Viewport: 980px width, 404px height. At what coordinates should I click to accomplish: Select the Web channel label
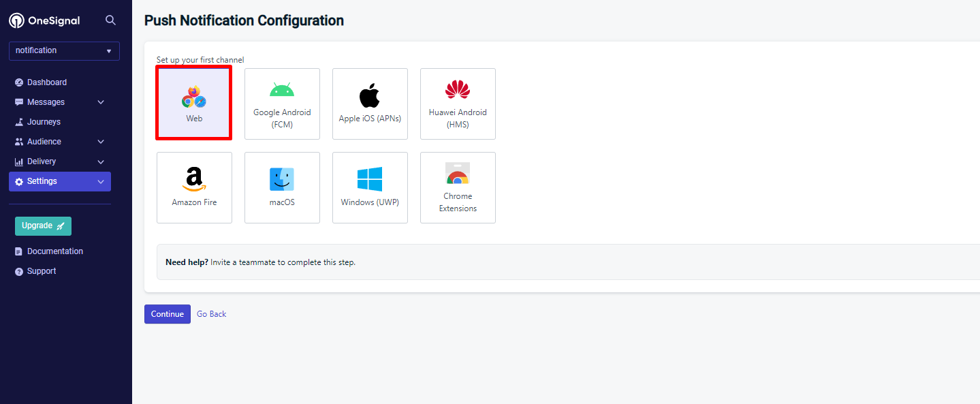click(194, 119)
